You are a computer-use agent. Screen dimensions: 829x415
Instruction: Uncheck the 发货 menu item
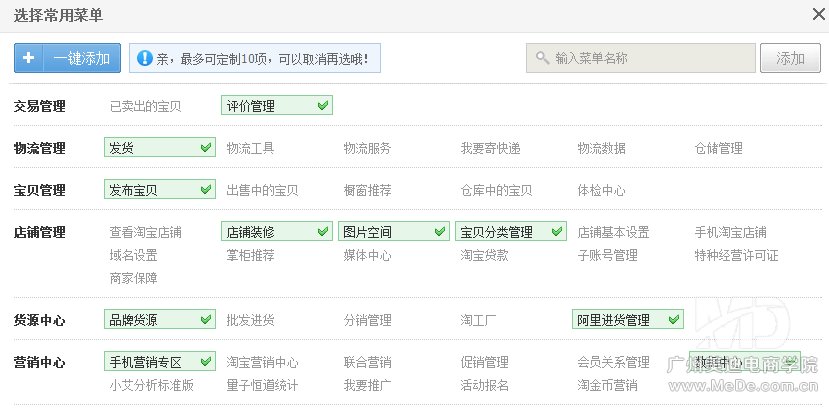click(x=159, y=148)
